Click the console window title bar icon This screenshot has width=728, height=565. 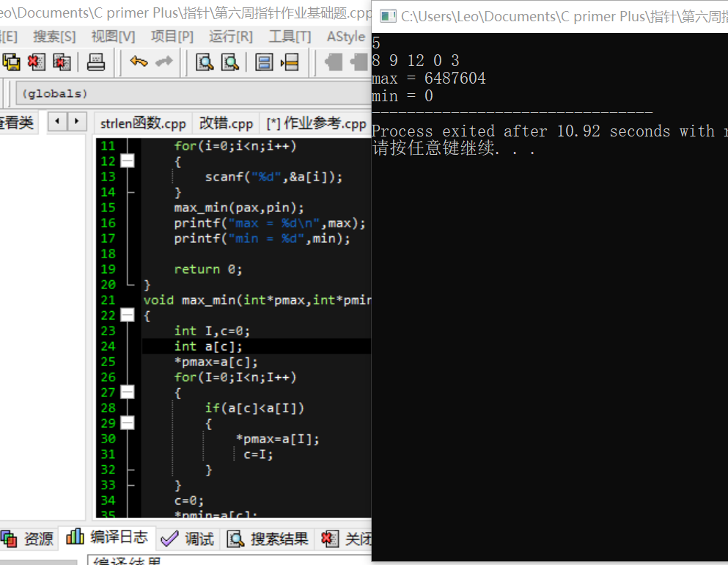pyautogui.click(x=388, y=17)
